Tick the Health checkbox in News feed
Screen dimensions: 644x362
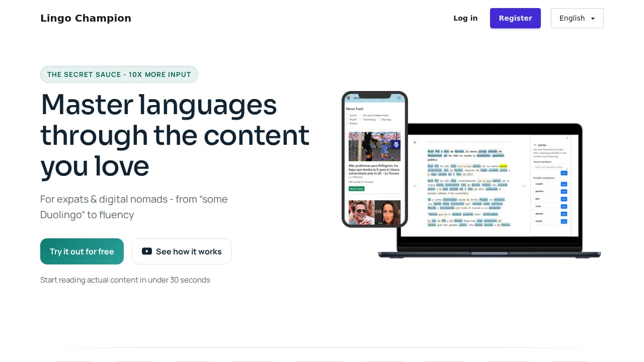347,120
